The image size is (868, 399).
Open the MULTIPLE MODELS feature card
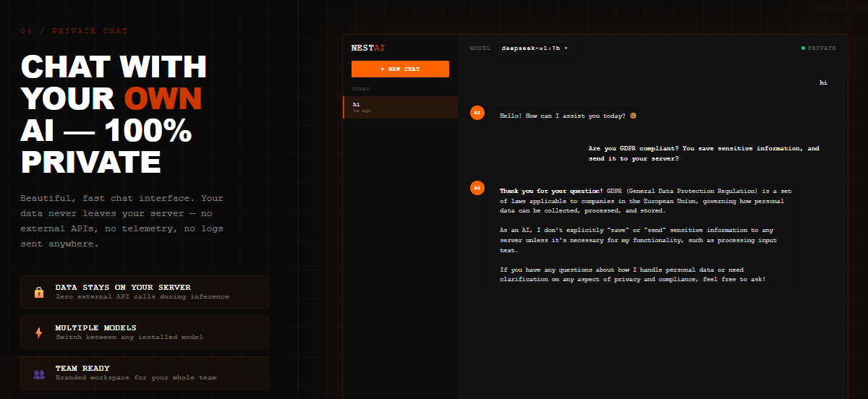click(145, 332)
